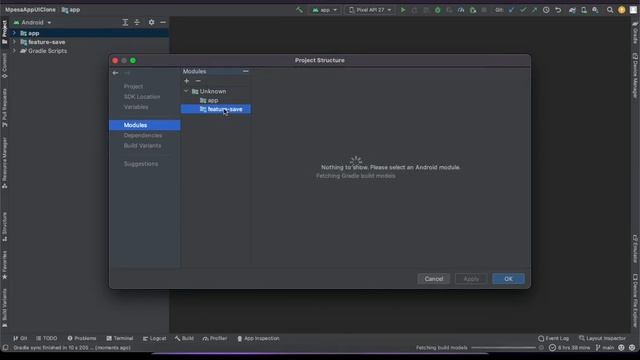The height and width of the screenshot is (360, 640).
Task: Select Gradle Scripts in the project tree
Action: click(47, 51)
